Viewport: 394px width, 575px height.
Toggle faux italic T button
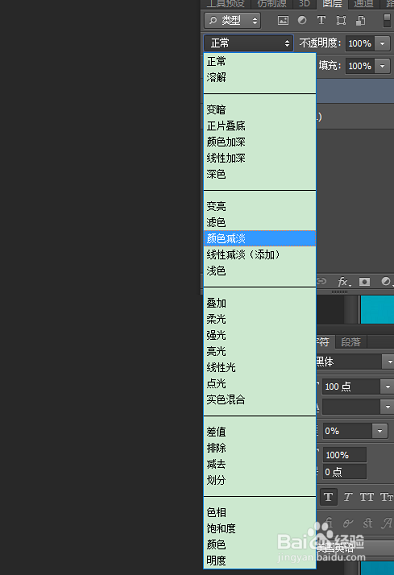click(348, 497)
